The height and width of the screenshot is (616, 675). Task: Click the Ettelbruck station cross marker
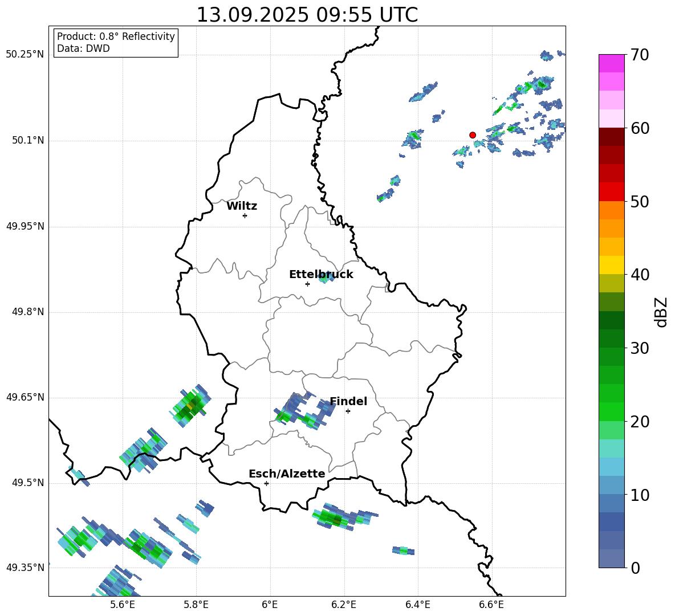[307, 284]
